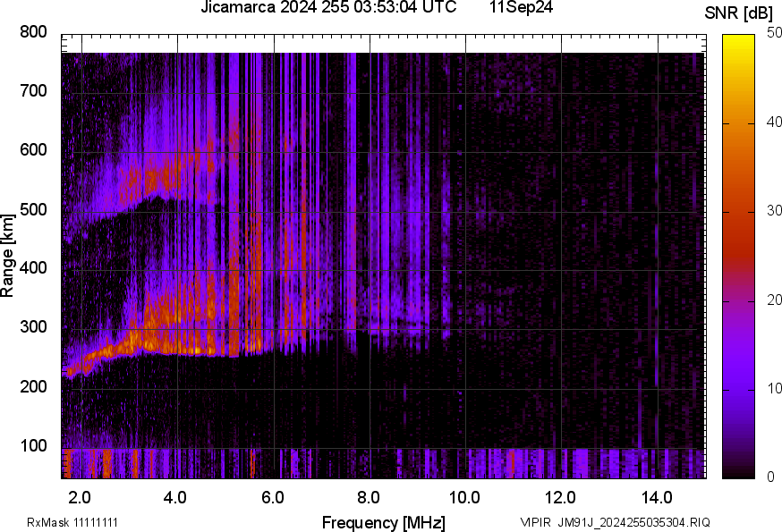782x532 pixels.
Task: Click the "Frequency [MHz]" axis label
Action: pyautogui.click(x=383, y=522)
